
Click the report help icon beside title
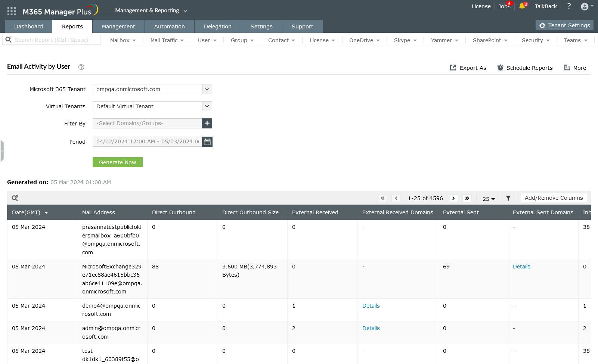pyautogui.click(x=81, y=67)
